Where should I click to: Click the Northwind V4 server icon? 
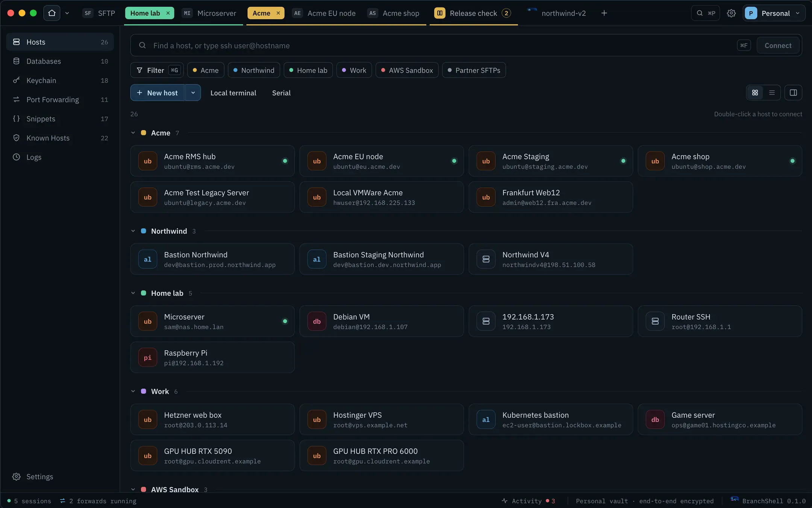point(486,259)
